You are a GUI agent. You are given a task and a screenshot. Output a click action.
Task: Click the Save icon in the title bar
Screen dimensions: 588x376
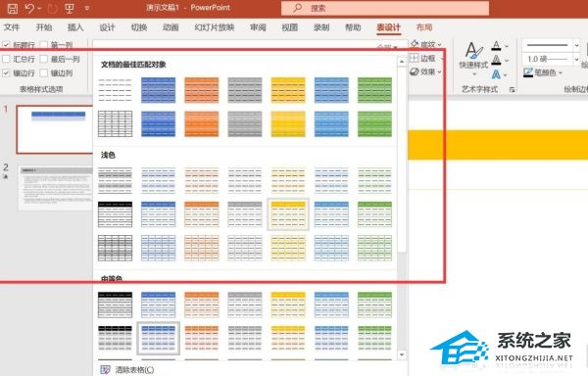click(13, 8)
